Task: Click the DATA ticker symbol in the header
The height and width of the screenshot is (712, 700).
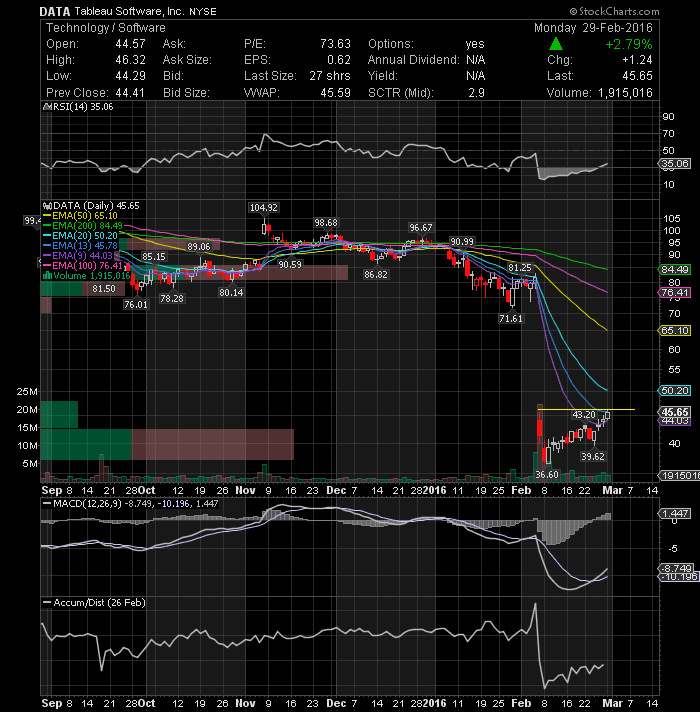Action: point(54,11)
